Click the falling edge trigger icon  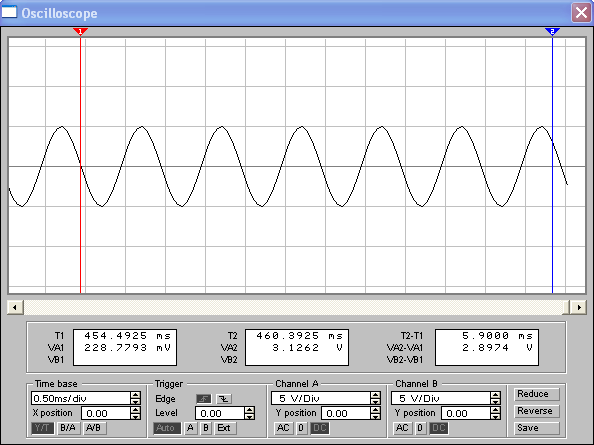pyautogui.click(x=224, y=399)
